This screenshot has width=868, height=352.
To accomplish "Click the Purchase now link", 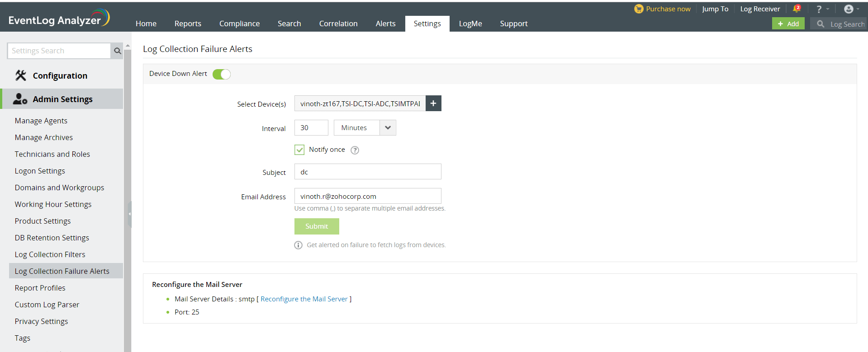I will pos(668,9).
